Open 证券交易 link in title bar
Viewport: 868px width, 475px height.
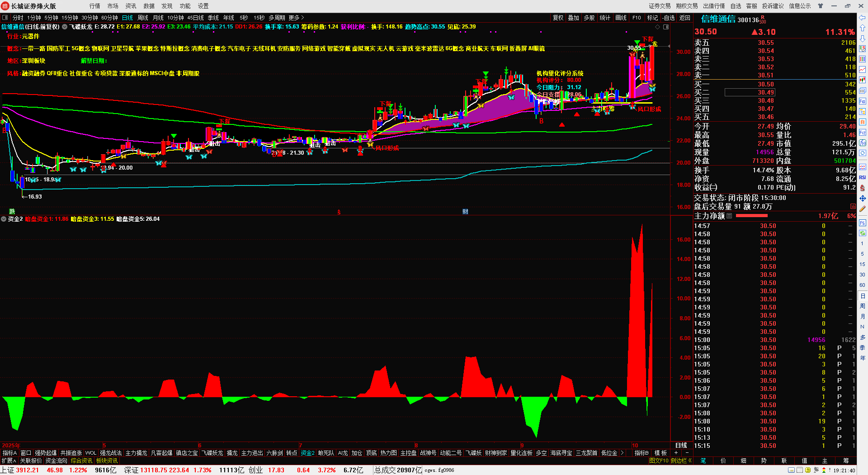point(660,6)
